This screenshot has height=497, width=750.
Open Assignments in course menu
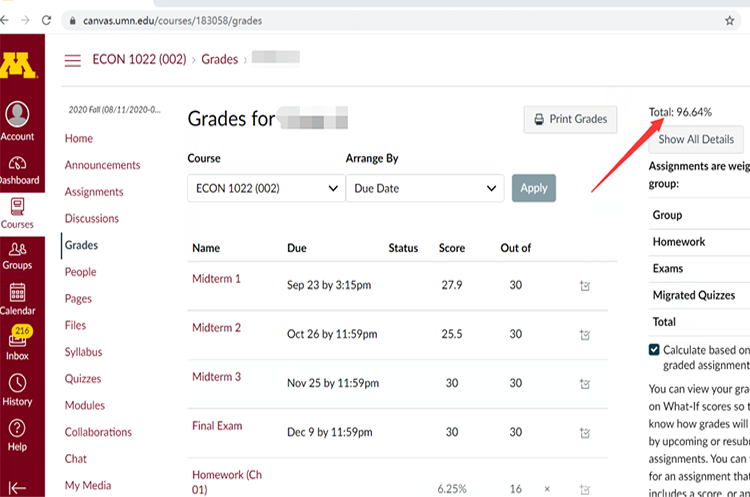click(x=94, y=192)
